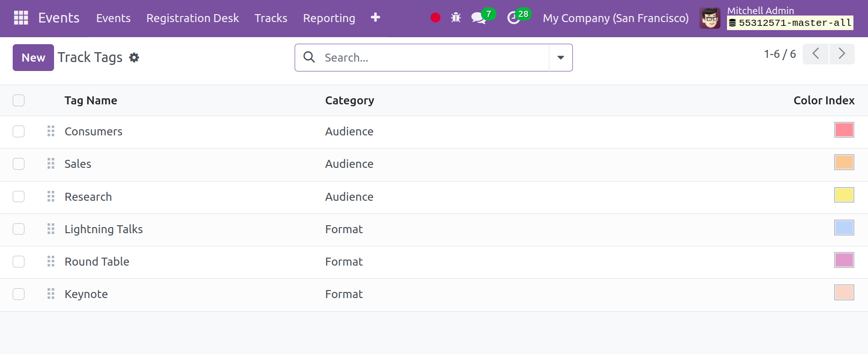Open the activities clock icon
Image resolution: width=868 pixels, height=354 pixels.
[x=513, y=18]
